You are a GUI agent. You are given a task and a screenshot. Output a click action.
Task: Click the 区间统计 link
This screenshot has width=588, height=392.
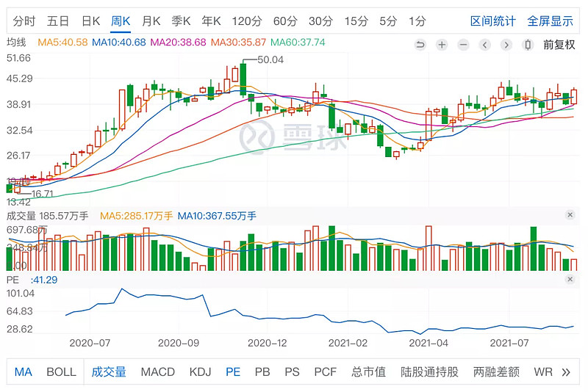[493, 21]
